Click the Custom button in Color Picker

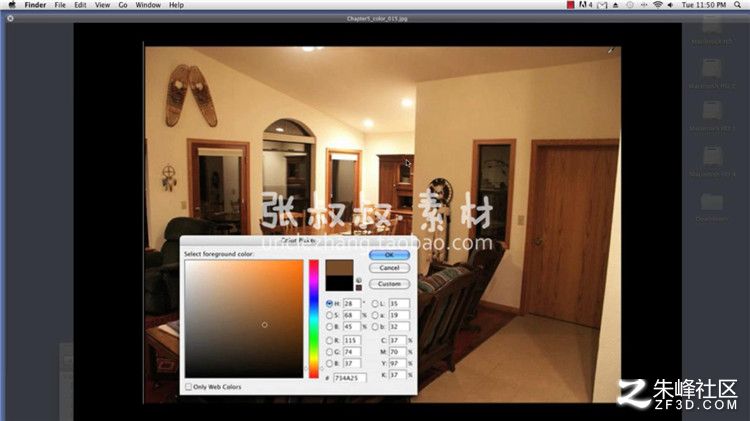pos(389,284)
